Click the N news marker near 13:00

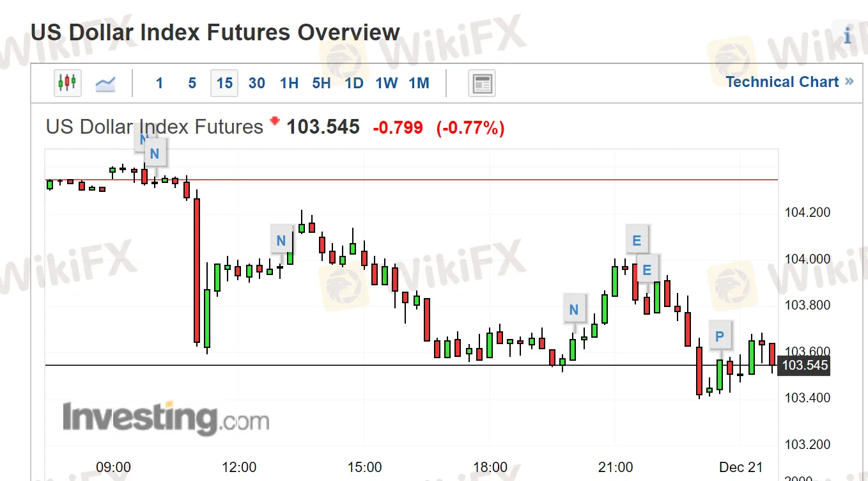[x=281, y=240]
